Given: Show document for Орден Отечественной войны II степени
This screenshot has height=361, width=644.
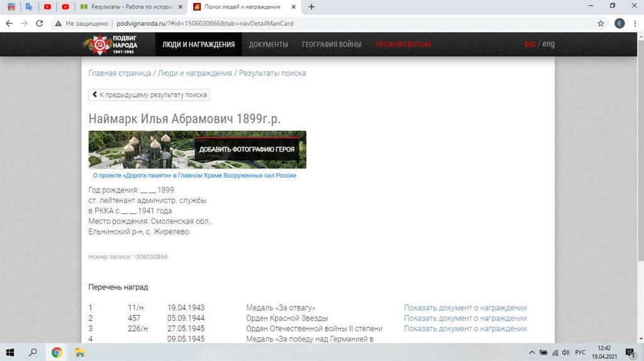Looking at the screenshot, I should [x=465, y=328].
